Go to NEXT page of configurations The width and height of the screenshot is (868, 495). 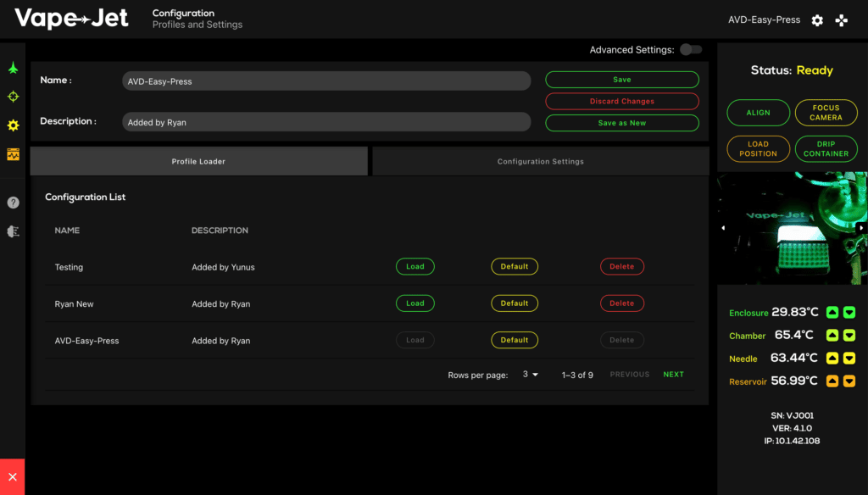[x=674, y=375]
